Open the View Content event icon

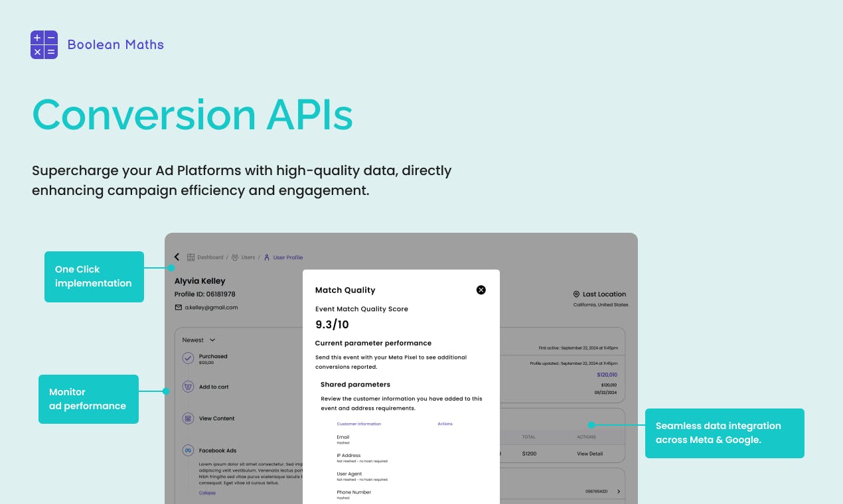(x=188, y=418)
